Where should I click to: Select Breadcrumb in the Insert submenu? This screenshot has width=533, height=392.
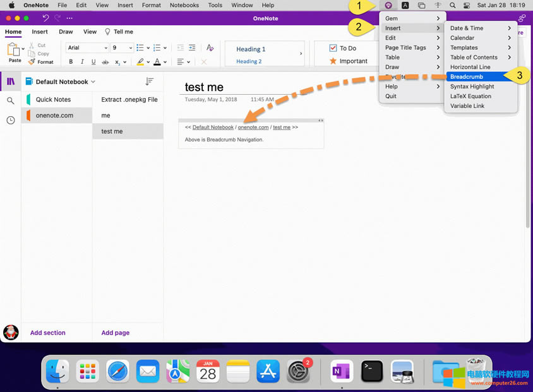tap(467, 76)
